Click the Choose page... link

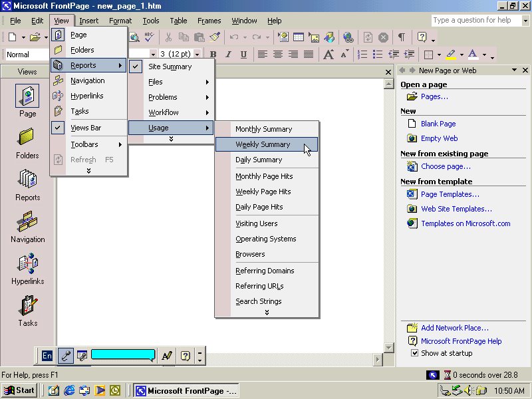click(x=446, y=166)
